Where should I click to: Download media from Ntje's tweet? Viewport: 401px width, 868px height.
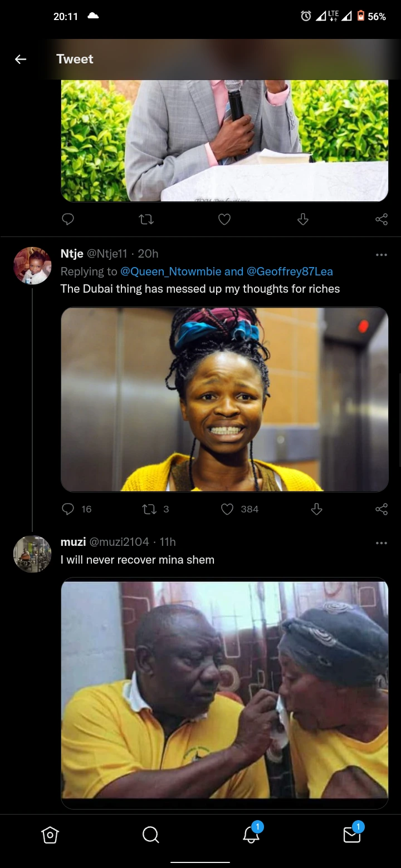pyautogui.click(x=316, y=509)
